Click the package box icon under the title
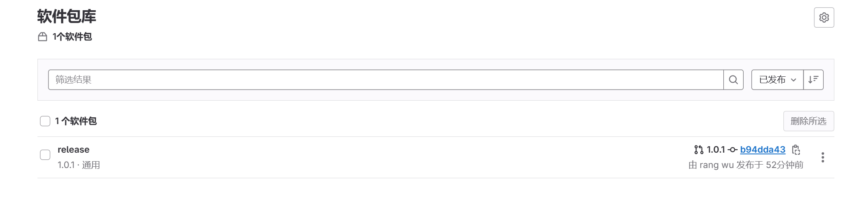The width and height of the screenshot is (868, 197). tap(43, 37)
